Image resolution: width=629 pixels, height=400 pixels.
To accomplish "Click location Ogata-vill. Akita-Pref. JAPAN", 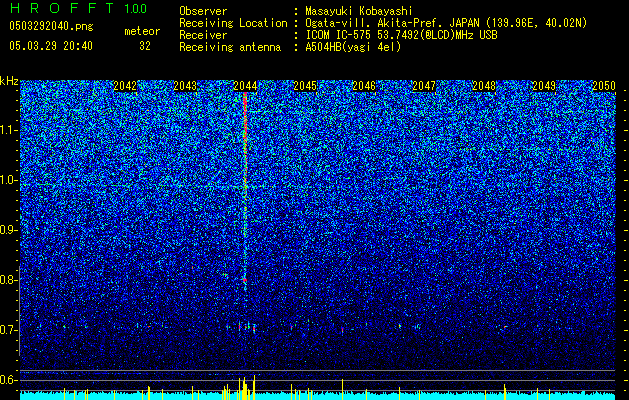I will pyautogui.click(x=391, y=23).
